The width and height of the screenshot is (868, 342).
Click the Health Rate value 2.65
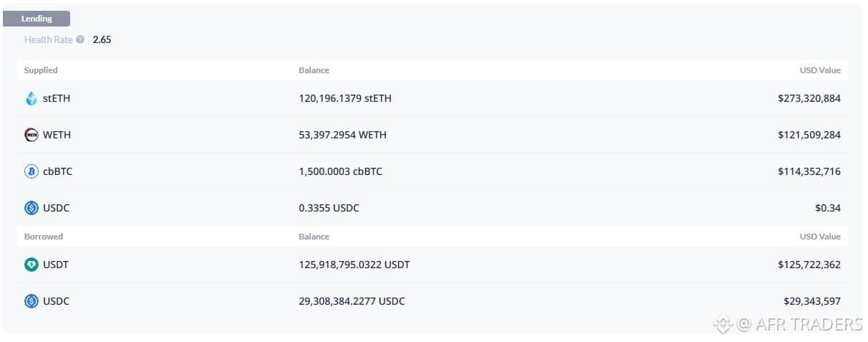102,40
